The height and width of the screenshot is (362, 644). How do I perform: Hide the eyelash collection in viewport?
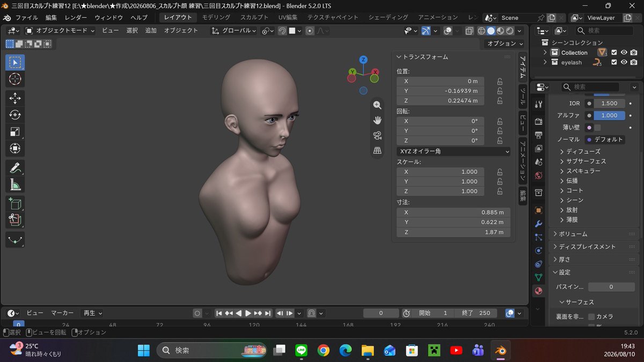point(624,62)
